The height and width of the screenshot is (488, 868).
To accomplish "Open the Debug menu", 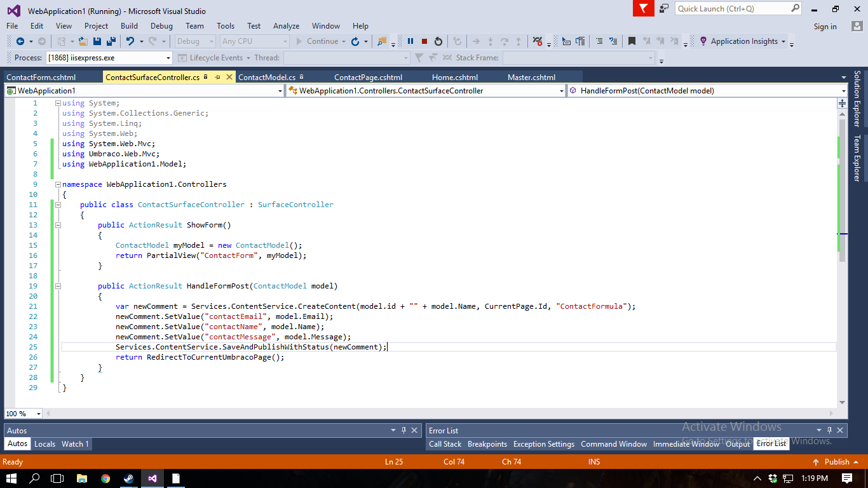I will pos(161,26).
